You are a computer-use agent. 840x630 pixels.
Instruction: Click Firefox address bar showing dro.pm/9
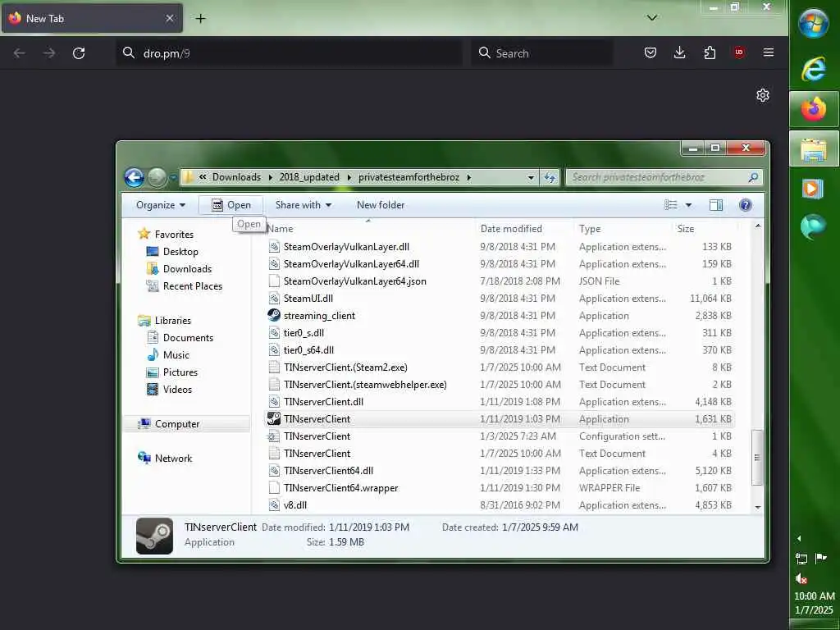tap(290, 53)
